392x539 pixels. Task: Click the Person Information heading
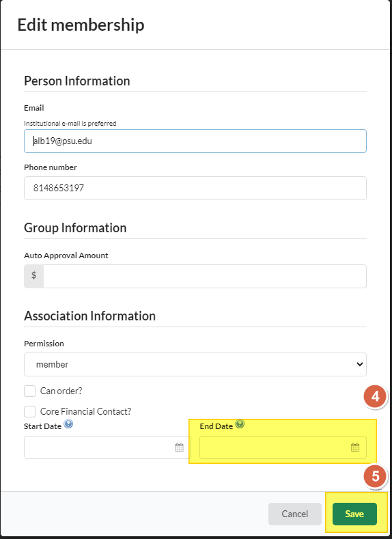coord(77,81)
